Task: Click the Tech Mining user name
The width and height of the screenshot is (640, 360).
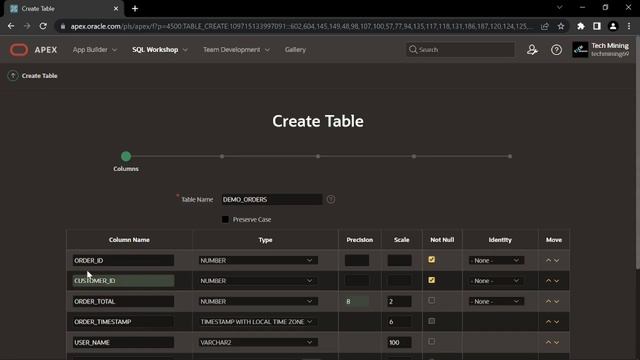Action: click(x=610, y=46)
